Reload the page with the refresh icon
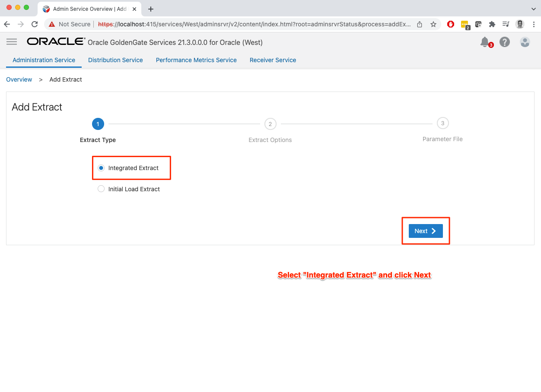 pos(35,24)
